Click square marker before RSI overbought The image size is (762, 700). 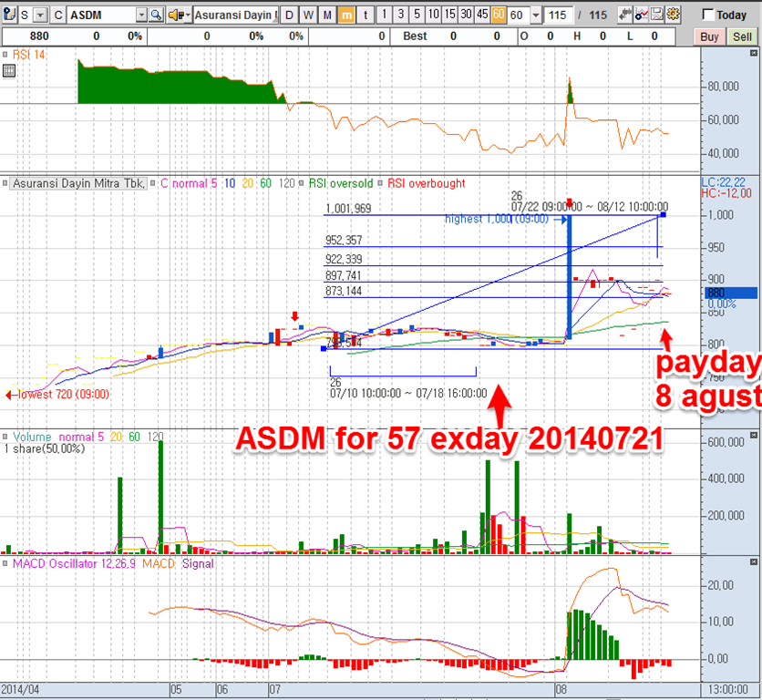380,183
